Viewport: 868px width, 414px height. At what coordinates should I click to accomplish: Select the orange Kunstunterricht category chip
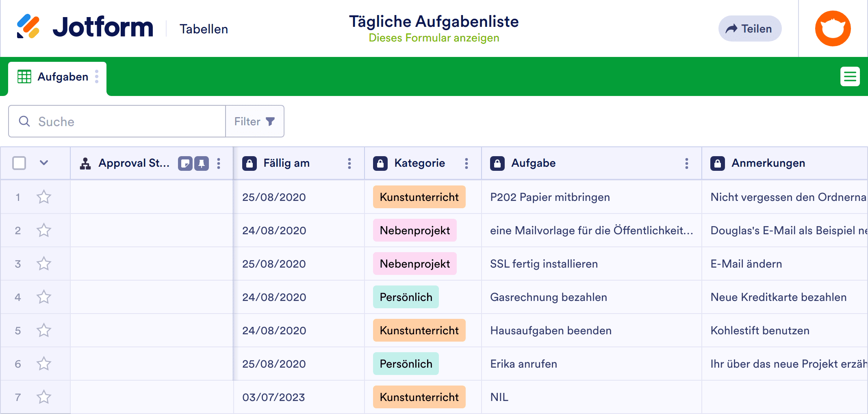tap(419, 197)
